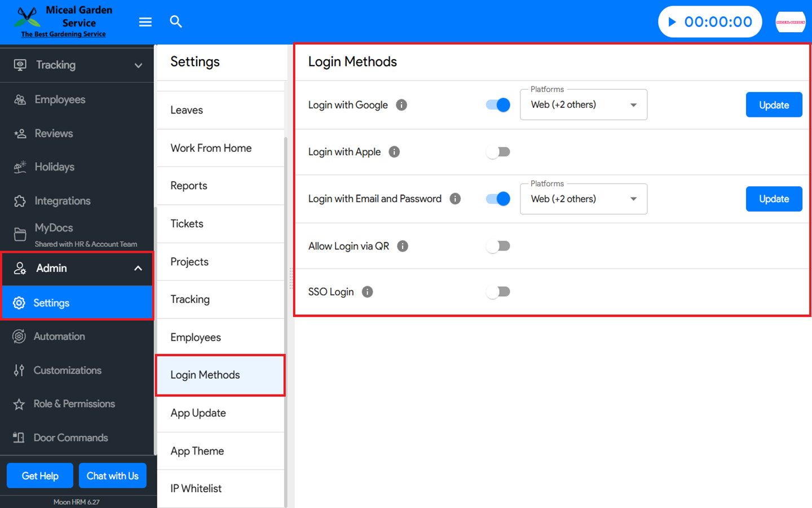
Task: Open the hamburger menu icon
Action: pos(145,22)
